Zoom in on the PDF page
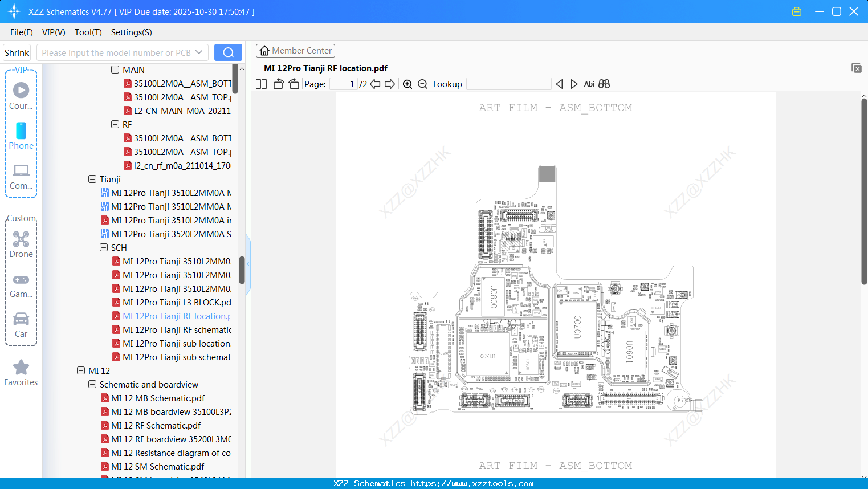The height and width of the screenshot is (489, 868). tap(407, 84)
